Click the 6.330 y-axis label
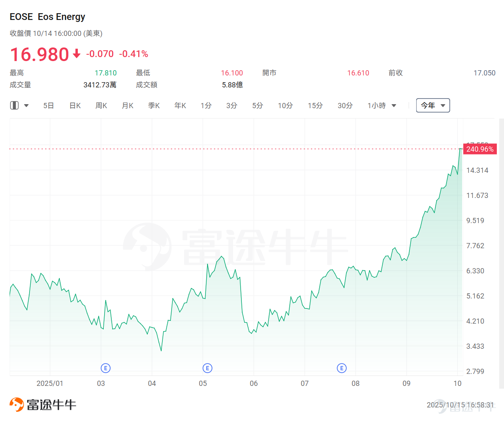 coord(475,271)
